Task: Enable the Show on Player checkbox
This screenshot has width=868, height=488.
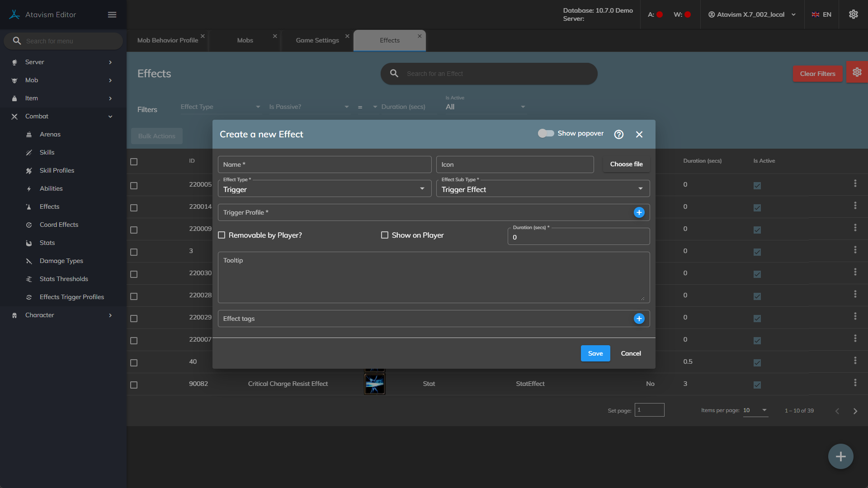Action: coord(385,235)
